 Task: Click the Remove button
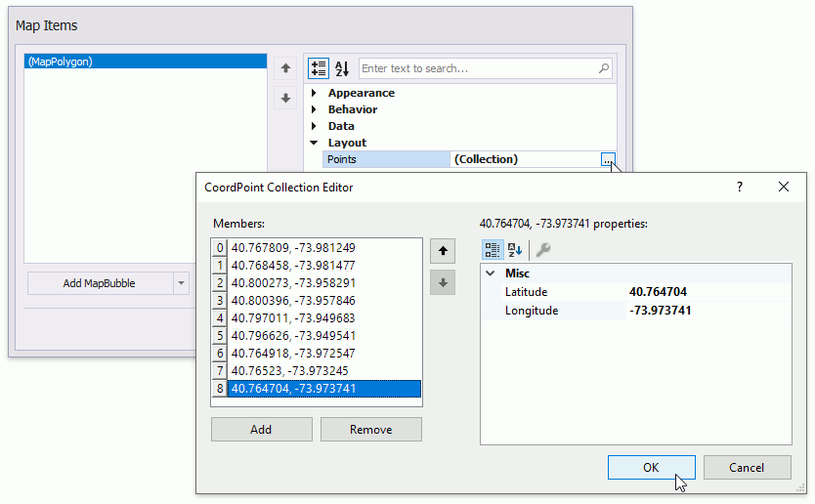370,430
